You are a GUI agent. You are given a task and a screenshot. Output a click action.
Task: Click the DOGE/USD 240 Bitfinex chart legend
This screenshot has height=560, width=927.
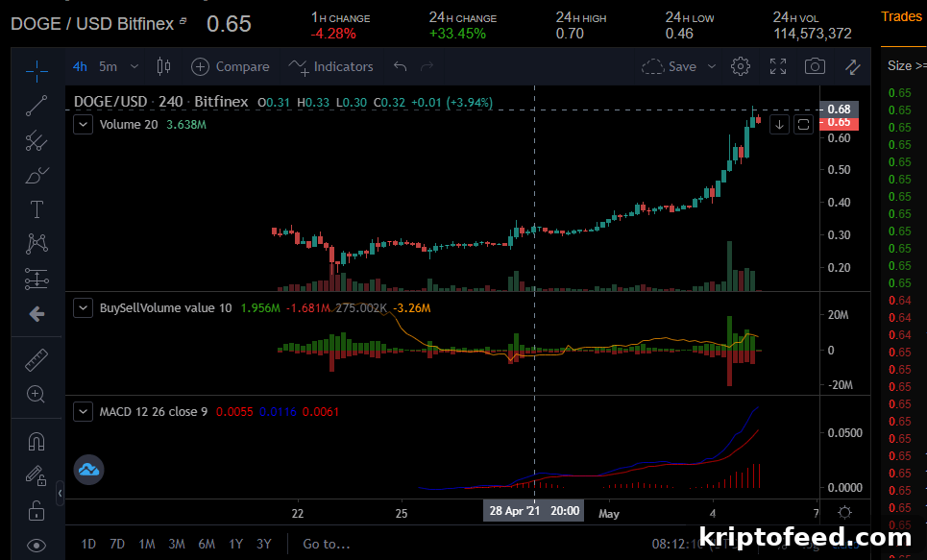click(160, 102)
